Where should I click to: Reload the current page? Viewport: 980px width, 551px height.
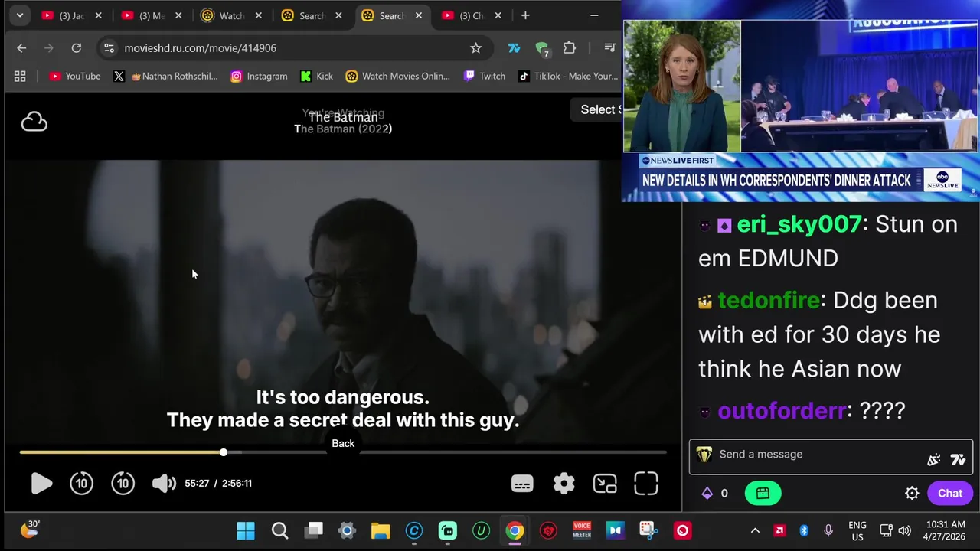(77, 47)
